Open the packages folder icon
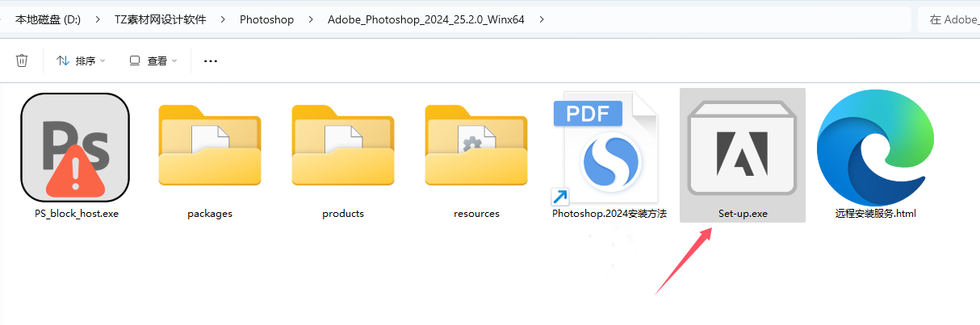 click(x=209, y=146)
